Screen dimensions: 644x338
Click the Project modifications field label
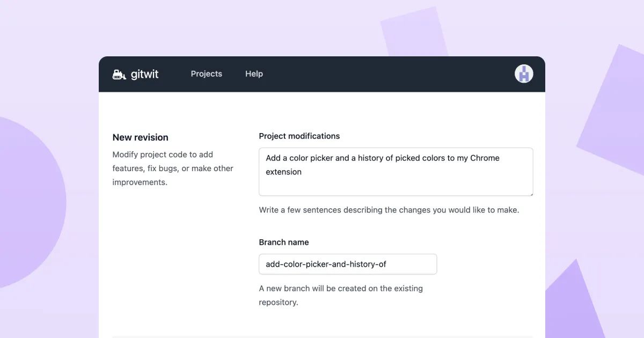click(x=299, y=136)
